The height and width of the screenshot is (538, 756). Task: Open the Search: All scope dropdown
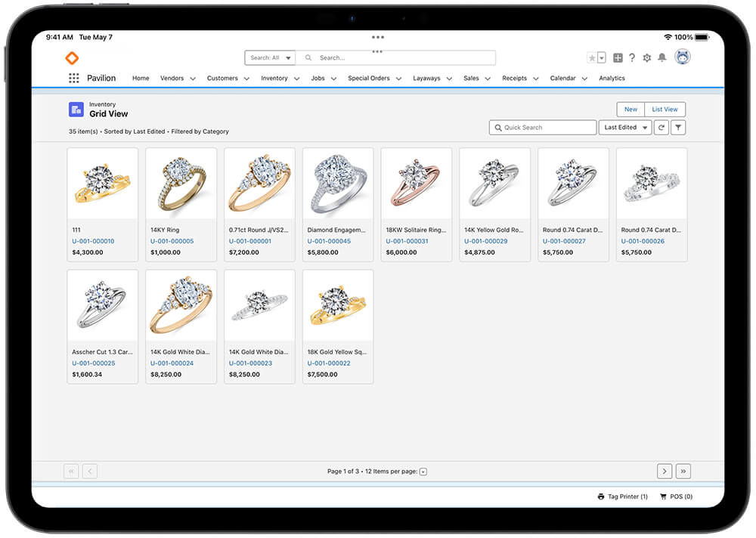[271, 57]
